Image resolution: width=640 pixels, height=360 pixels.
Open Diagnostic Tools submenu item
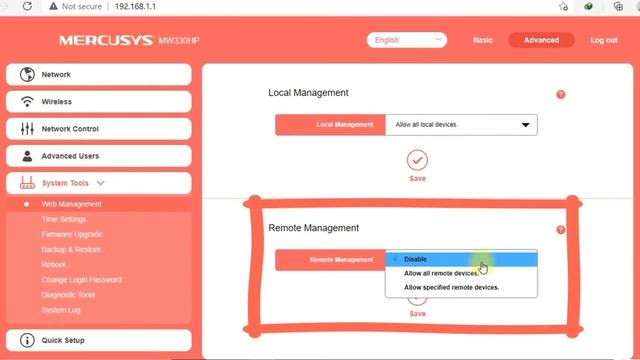click(x=68, y=295)
